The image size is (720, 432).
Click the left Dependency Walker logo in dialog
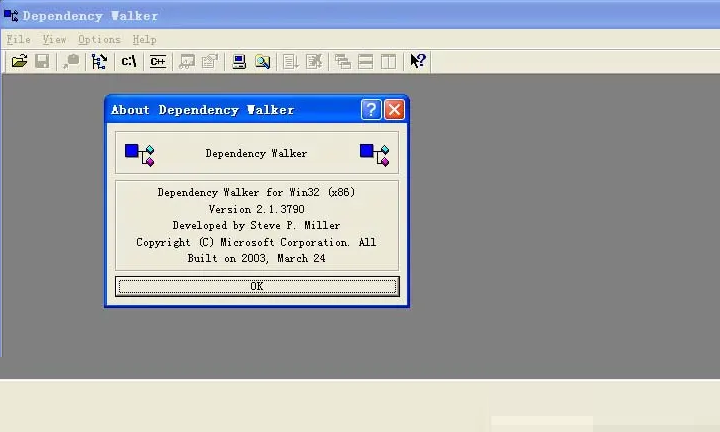(140, 155)
